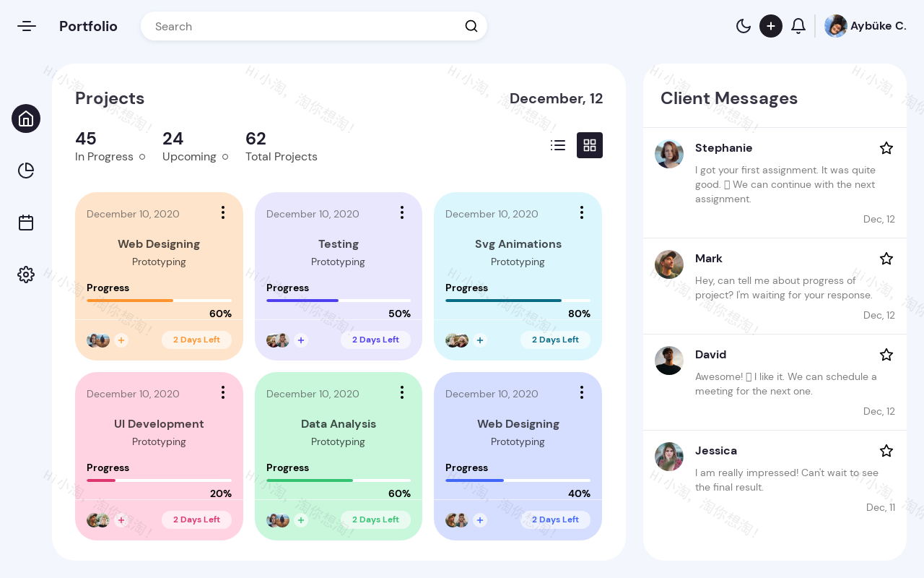This screenshot has width=924, height=578.
Task: Switch to grid view
Action: [x=590, y=145]
